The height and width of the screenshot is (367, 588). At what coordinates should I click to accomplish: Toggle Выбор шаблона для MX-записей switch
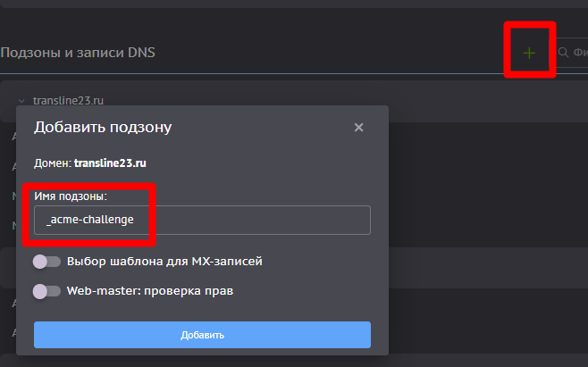coord(46,262)
